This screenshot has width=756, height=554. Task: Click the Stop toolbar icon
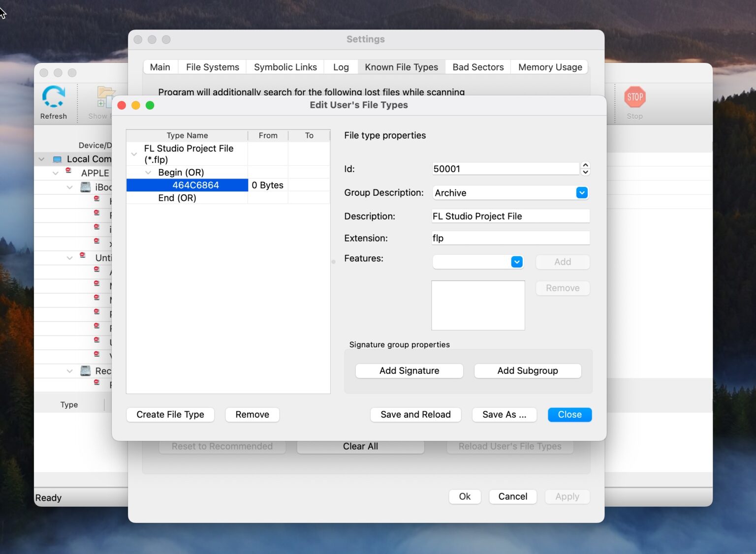click(x=634, y=97)
